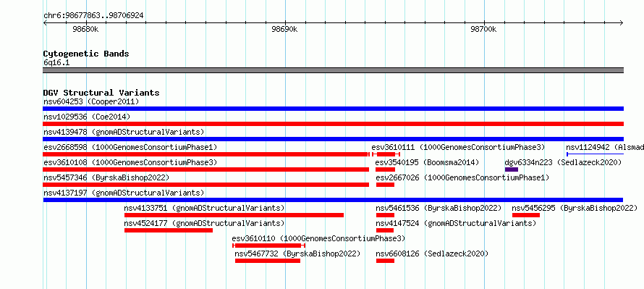644x289 pixels.
Task: Click the 98680k ruler tick label
Action: 86,29
